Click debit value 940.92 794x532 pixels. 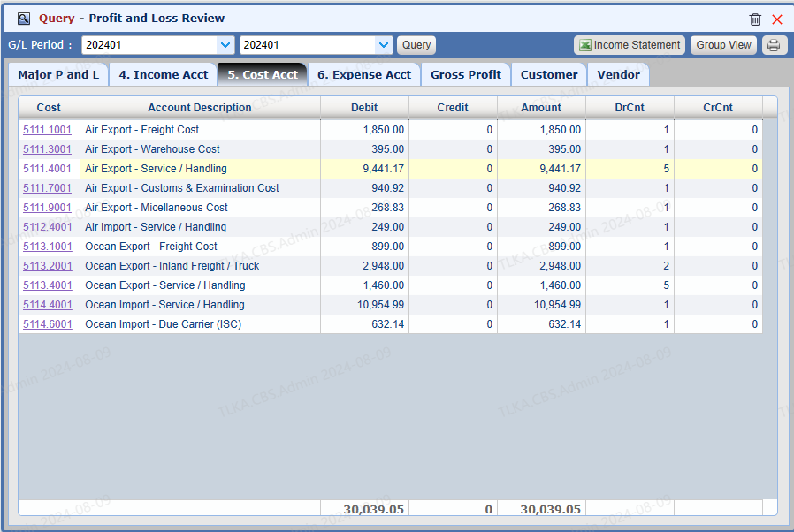point(388,188)
